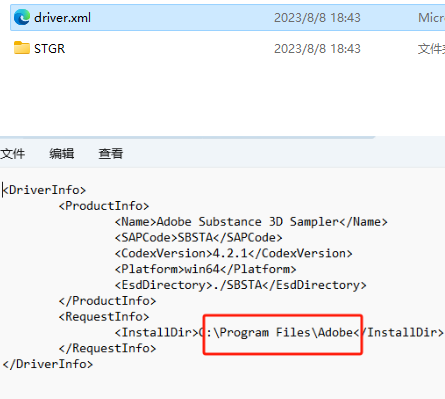Select the driver.xml file name
Screen dimensions: 445x399
coord(62,18)
